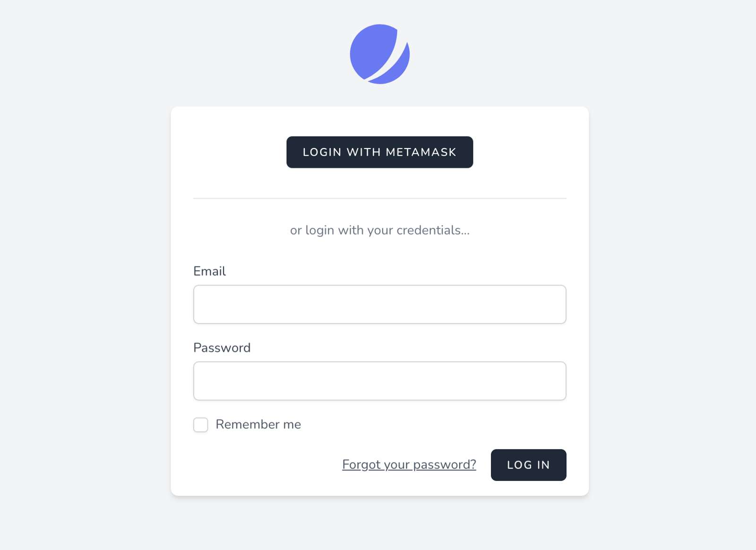Focus the Password input field
This screenshot has height=550, width=756.
point(379,381)
